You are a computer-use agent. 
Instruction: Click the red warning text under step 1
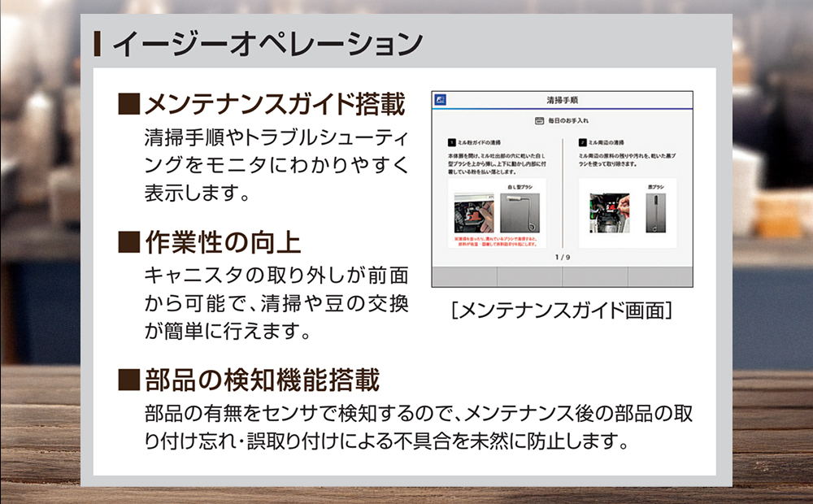[495, 241]
